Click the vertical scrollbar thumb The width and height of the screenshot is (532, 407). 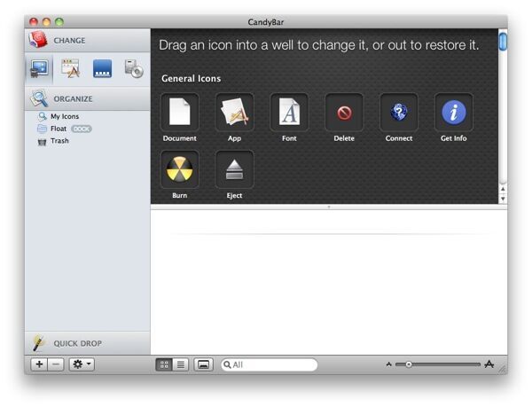(503, 41)
